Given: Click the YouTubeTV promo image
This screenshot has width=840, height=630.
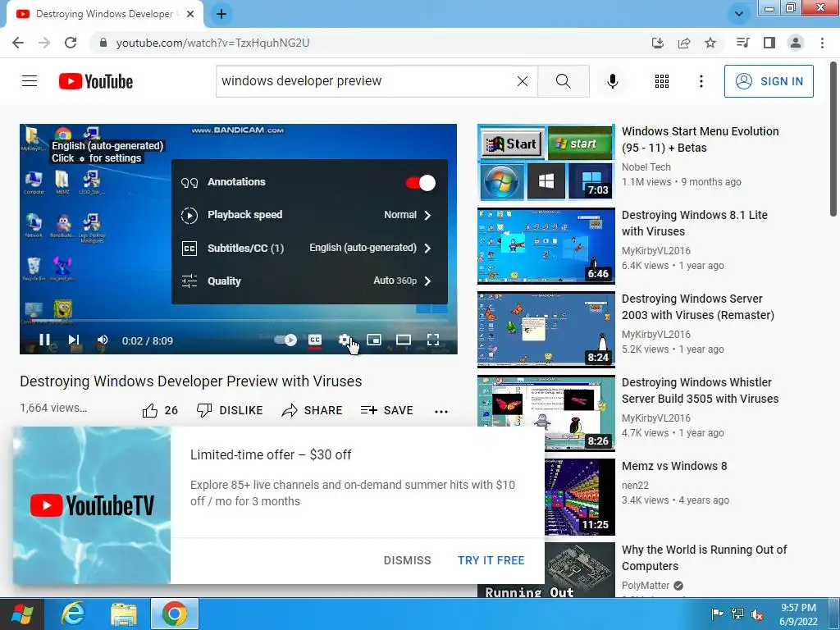Looking at the screenshot, I should [92, 505].
